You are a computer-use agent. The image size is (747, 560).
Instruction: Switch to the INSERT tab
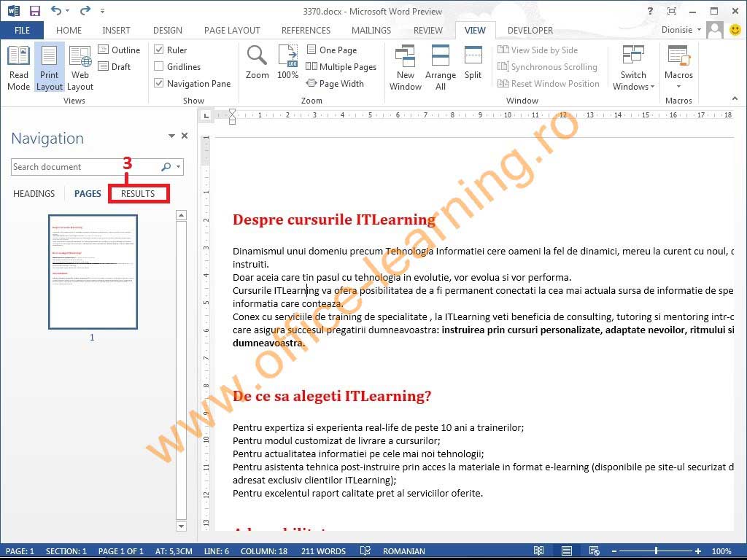pyautogui.click(x=116, y=31)
